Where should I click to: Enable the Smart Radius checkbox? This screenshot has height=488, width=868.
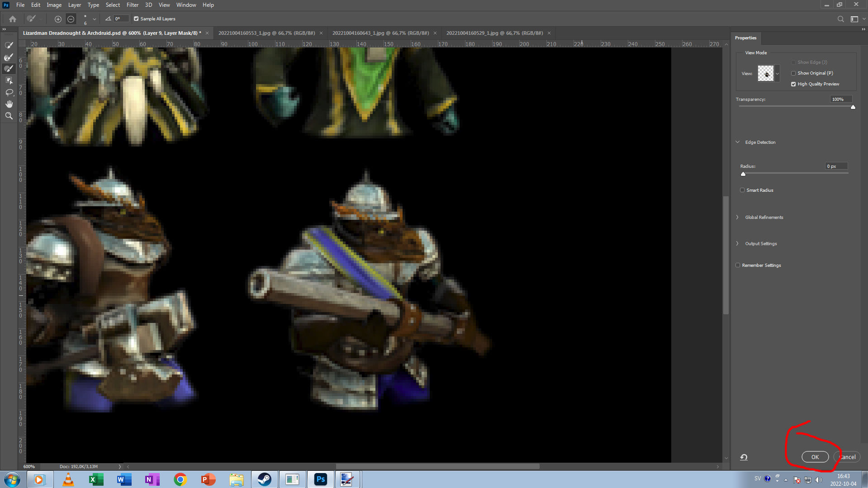click(742, 190)
